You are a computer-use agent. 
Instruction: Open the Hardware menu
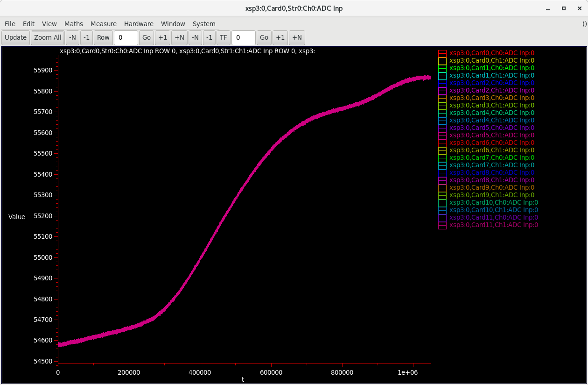139,24
